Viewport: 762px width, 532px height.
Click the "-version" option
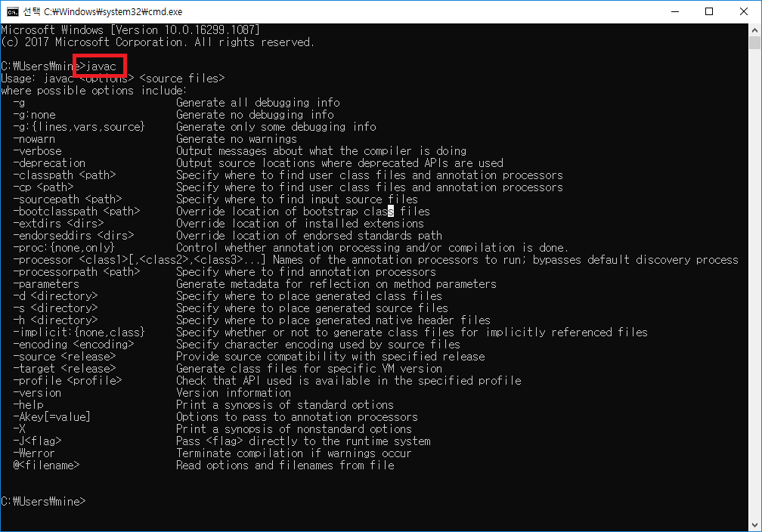coord(38,392)
